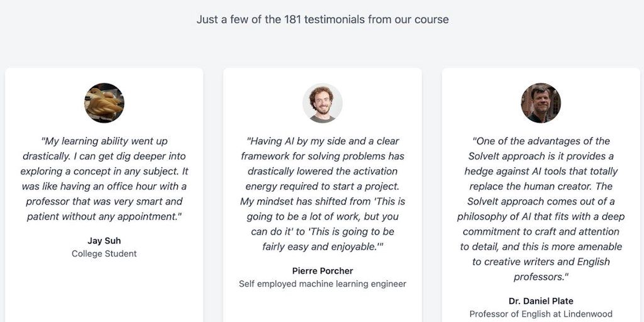Viewport: 644px width, 322px height.
Task: Click Pierre Porcher's profile photo
Action: [x=323, y=103]
